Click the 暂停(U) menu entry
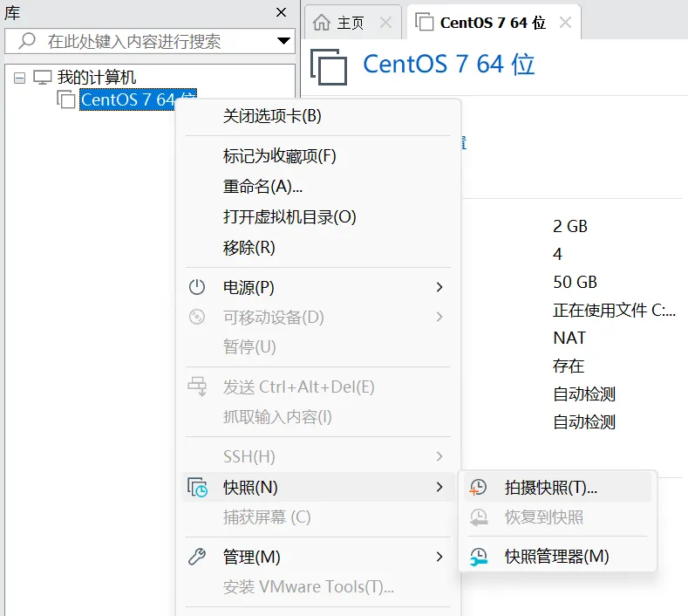 click(318, 347)
